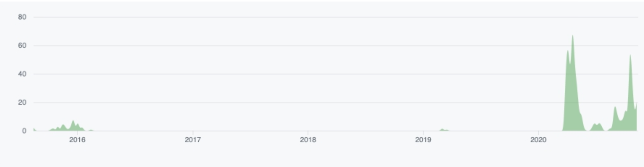Screen dimensions: 644x167
Task: Click the 20 y-axis label
Action: click(x=22, y=102)
